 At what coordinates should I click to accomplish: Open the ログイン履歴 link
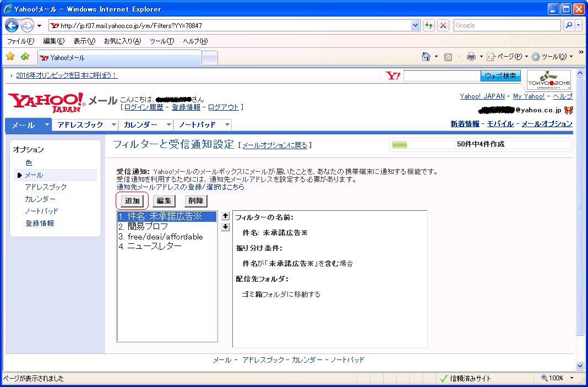point(144,107)
